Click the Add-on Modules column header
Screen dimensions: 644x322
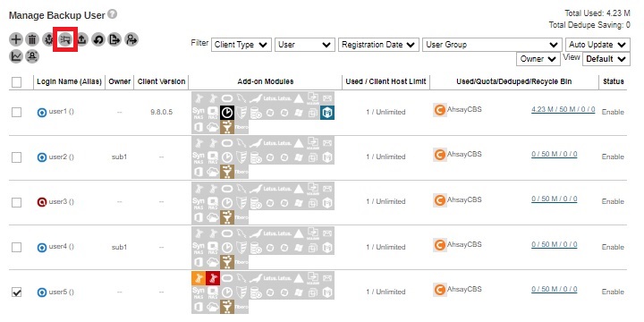point(266,81)
